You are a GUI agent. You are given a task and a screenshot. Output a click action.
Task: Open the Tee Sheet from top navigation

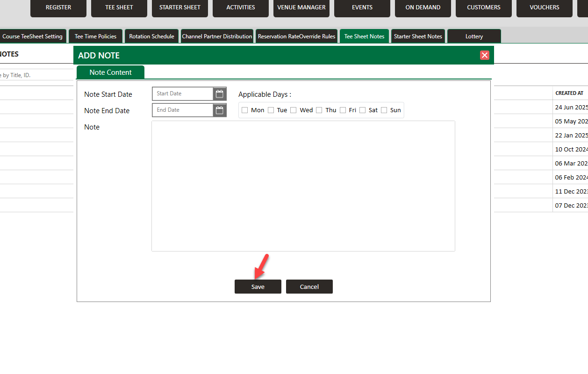click(x=119, y=8)
